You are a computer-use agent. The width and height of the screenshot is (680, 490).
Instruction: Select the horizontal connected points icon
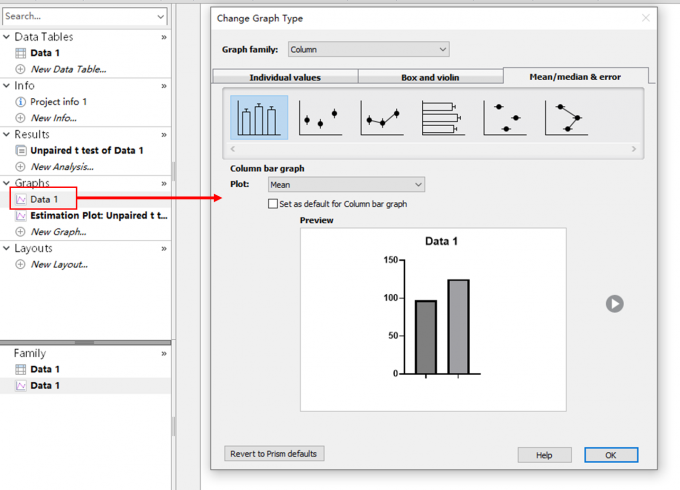pyautogui.click(x=566, y=118)
